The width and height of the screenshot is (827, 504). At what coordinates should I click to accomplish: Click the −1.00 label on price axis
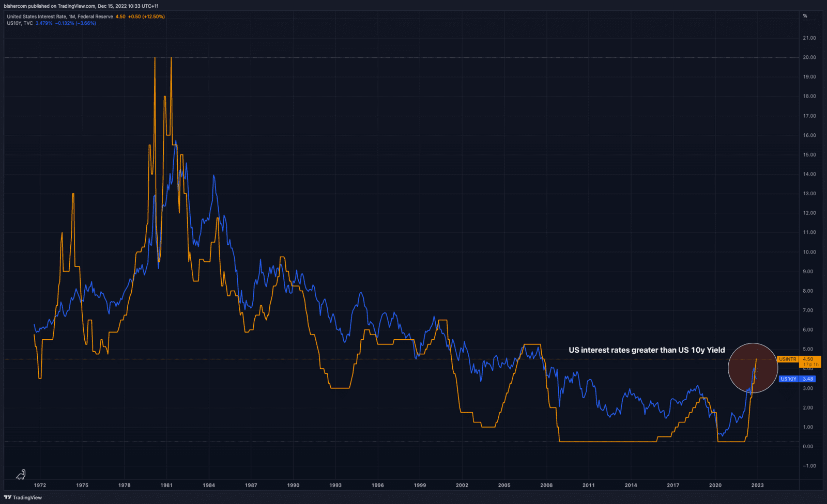808,466
